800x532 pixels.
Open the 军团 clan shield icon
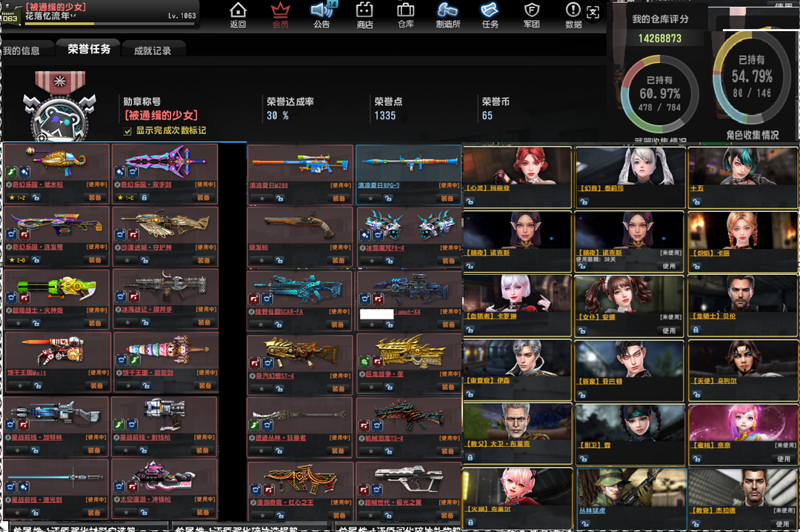(532, 15)
